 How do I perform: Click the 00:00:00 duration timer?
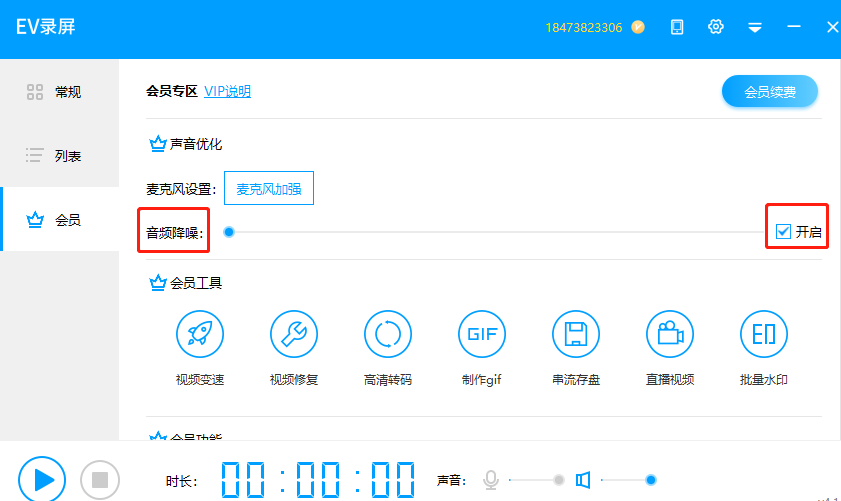click(x=318, y=480)
